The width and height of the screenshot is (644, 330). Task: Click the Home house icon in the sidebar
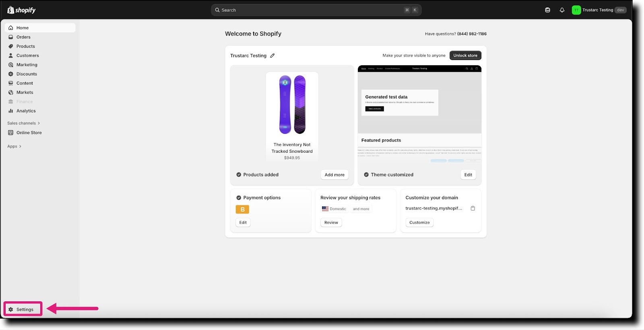pyautogui.click(x=11, y=28)
